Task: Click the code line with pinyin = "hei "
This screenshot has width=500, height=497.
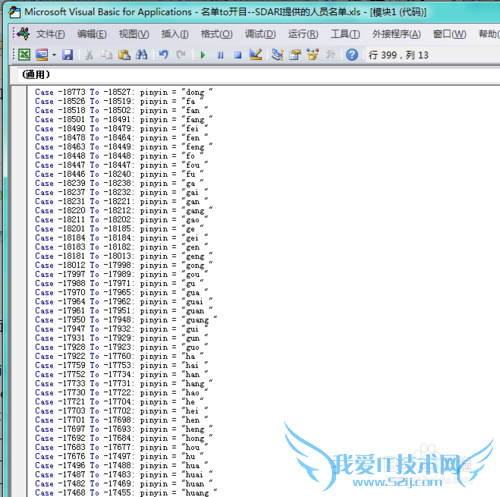Action: [x=121, y=411]
